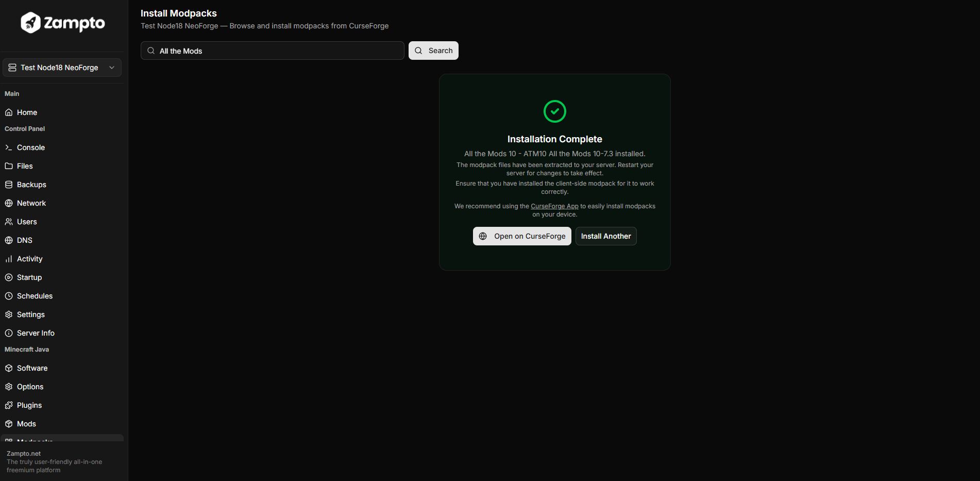Open the server selector dropdown chevron
This screenshot has height=481, width=980.
pos(112,68)
